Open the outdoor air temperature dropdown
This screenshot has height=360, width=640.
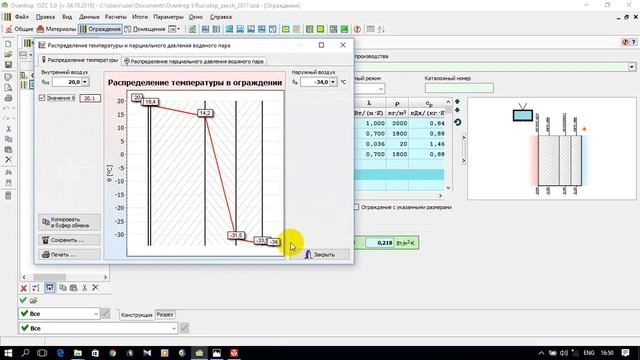333,82
